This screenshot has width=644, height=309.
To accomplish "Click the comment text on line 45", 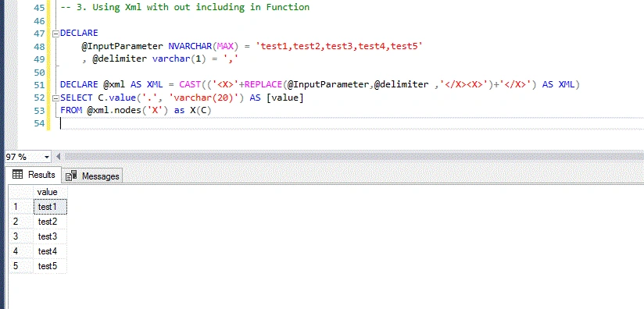I will [x=184, y=7].
